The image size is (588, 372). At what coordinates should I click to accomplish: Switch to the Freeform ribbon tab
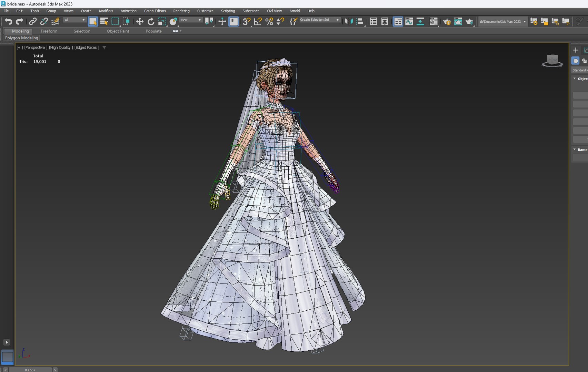coord(49,31)
